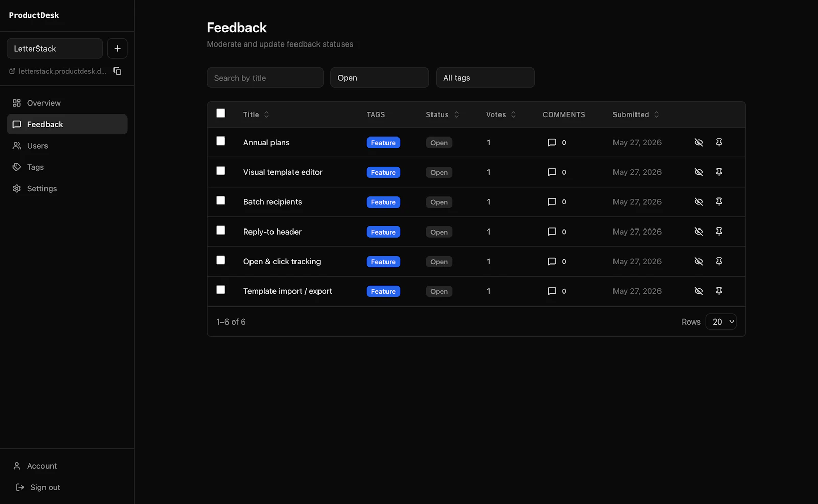This screenshot has width=818, height=504.
Task: Hide the Visual template editor item
Action: [x=699, y=172]
